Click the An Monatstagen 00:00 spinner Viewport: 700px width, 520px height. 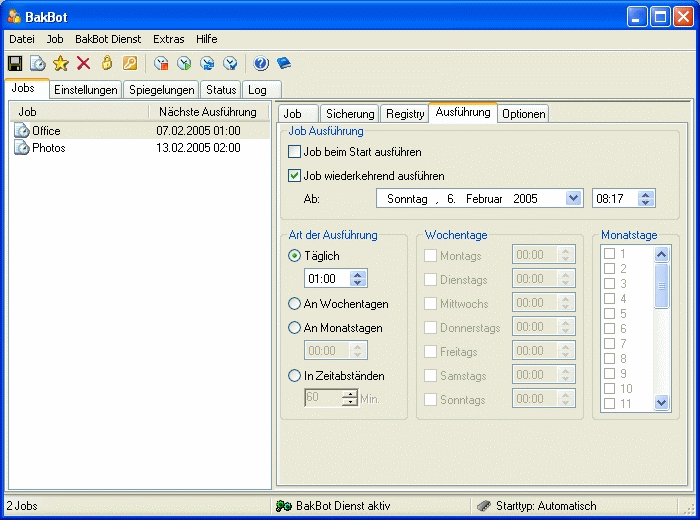click(358, 350)
